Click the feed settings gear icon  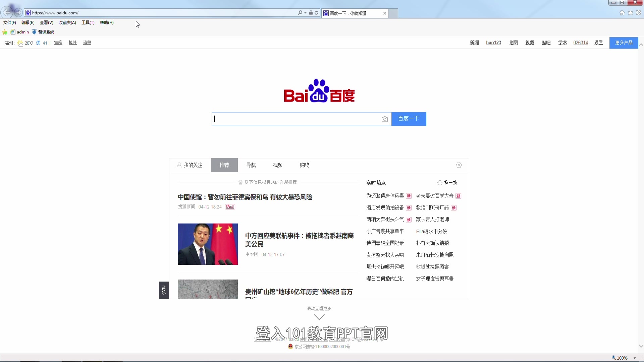tap(459, 165)
